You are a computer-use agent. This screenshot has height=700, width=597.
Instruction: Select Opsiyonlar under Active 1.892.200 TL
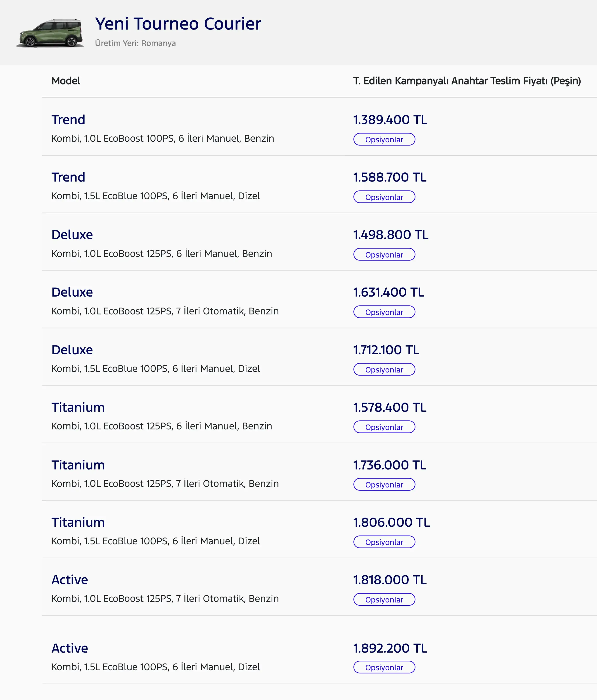click(384, 667)
